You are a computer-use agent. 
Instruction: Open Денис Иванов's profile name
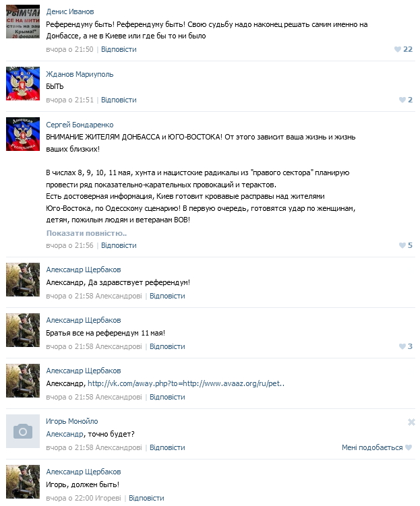click(x=69, y=11)
